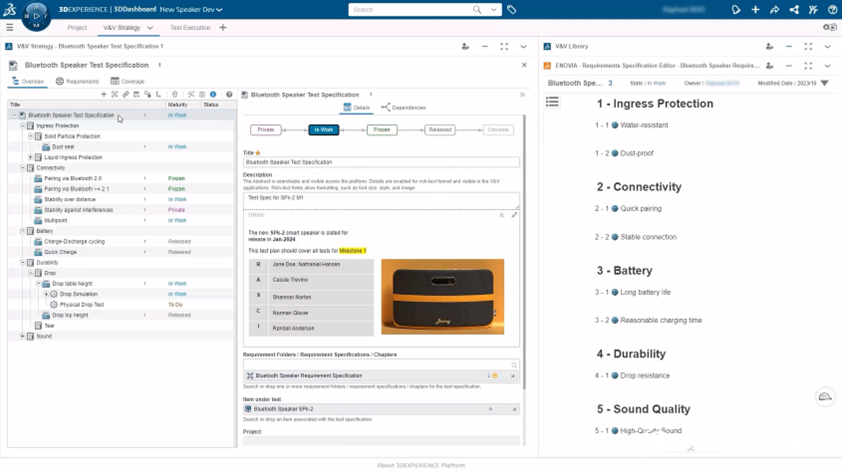Edit details with the pencil icon
The width and height of the screenshot is (842, 472).
pos(514,215)
